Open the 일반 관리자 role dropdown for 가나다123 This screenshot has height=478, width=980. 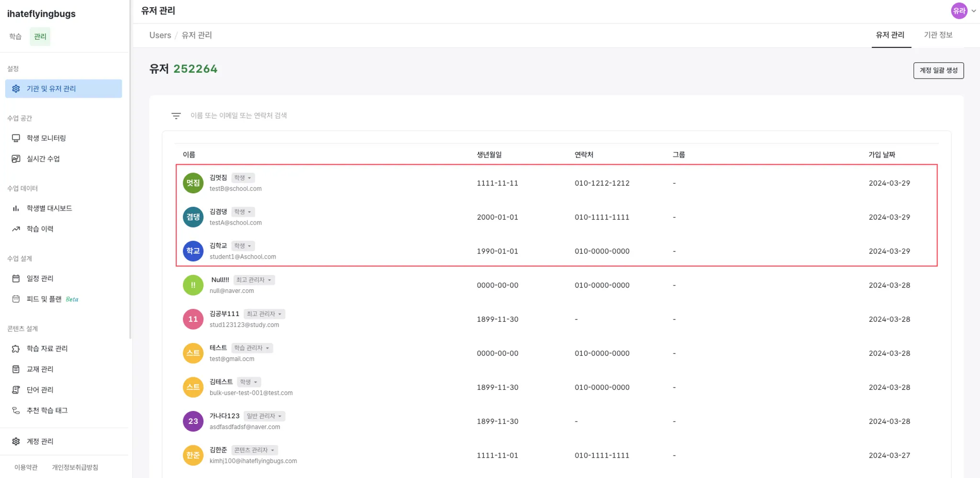[x=265, y=416]
